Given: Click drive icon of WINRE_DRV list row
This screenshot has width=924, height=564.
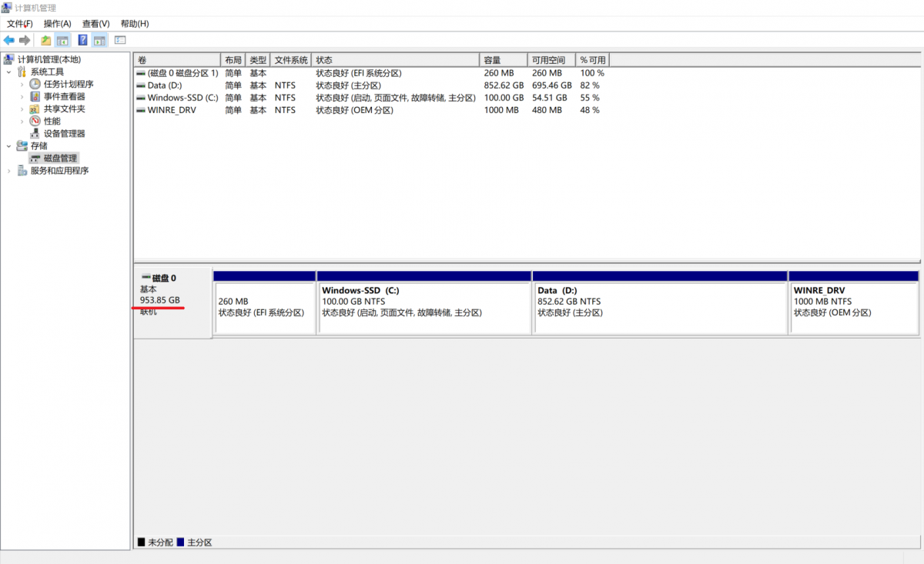Looking at the screenshot, I should 141,110.
